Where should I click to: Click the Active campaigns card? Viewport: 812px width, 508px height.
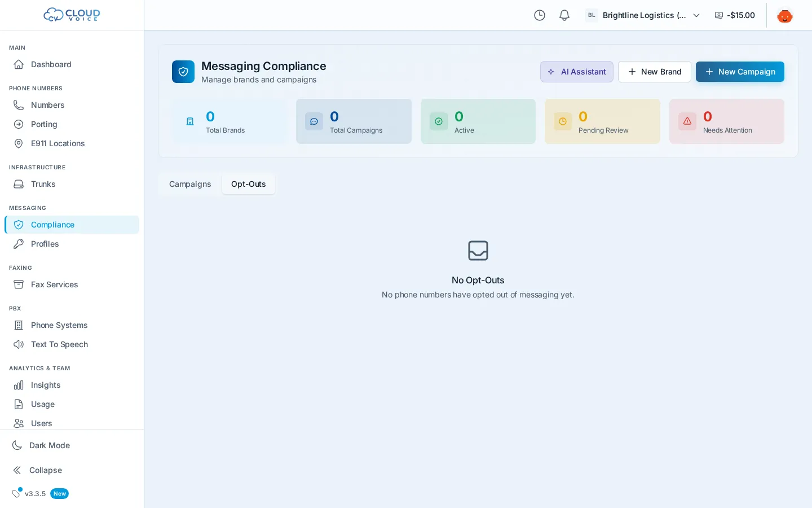pyautogui.click(x=478, y=121)
